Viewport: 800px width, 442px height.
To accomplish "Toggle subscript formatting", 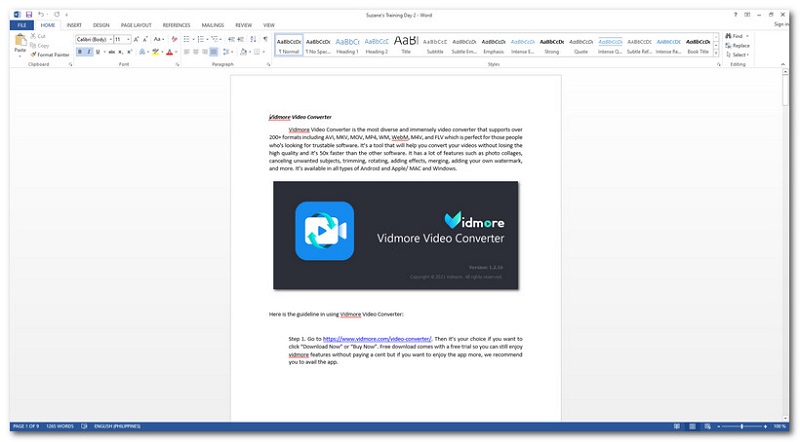I will pyautogui.click(x=120, y=52).
